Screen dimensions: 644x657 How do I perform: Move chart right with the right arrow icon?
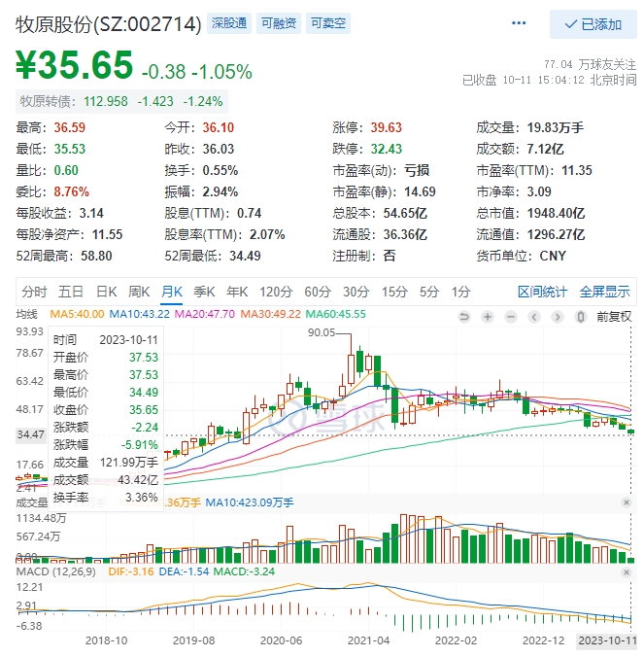click(557, 317)
